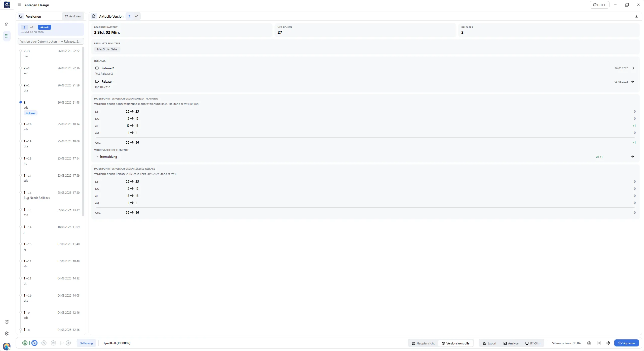Open Release 1 via its arrow icon

coord(633,82)
